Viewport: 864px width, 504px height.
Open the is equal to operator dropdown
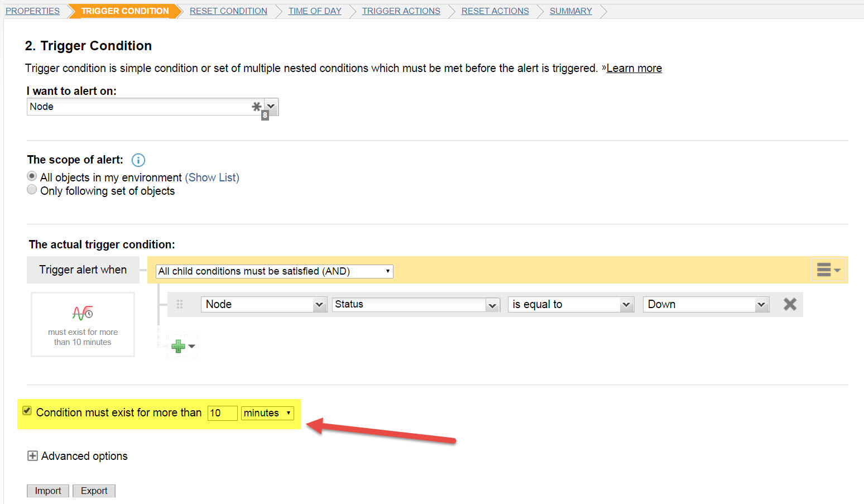click(x=571, y=304)
